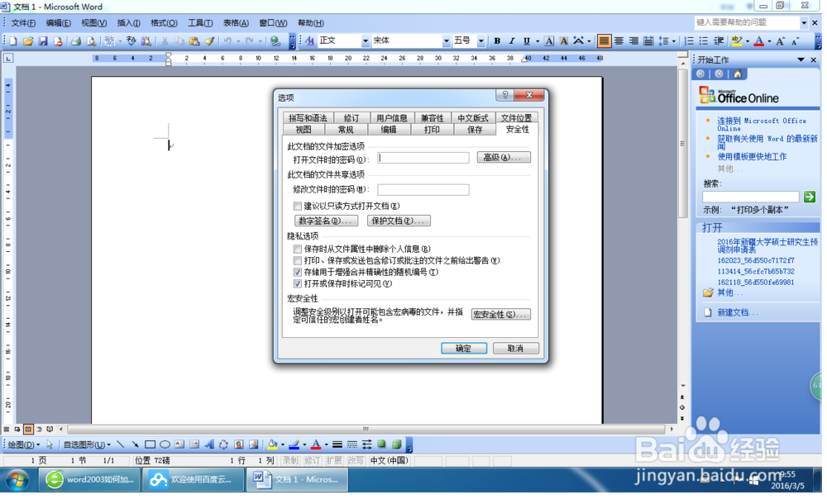Uncheck 打开或保存时标记可见 option
This screenshot has width=827, height=504.
click(297, 284)
